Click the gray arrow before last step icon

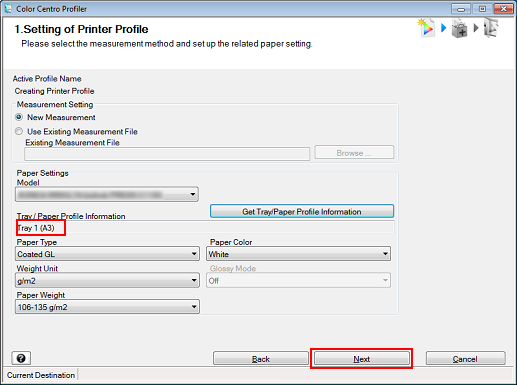point(476,28)
